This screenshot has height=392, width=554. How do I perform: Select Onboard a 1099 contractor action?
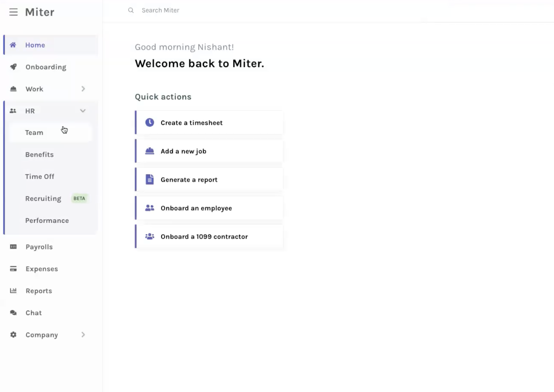tap(209, 236)
